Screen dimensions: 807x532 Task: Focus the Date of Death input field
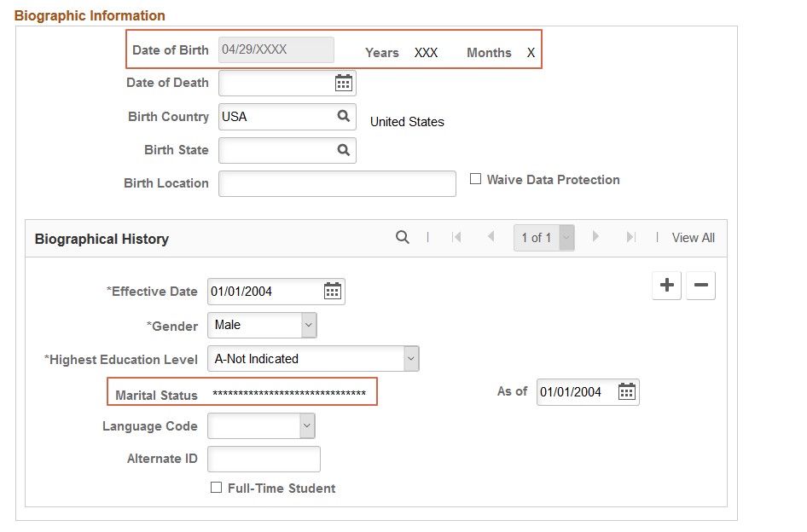pyautogui.click(x=275, y=83)
